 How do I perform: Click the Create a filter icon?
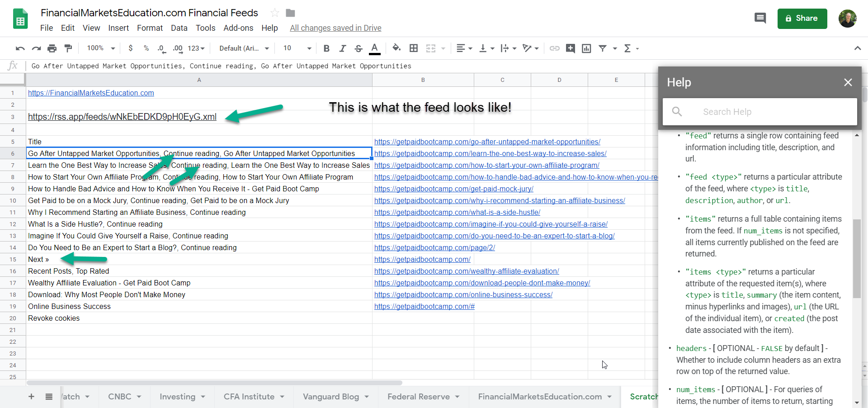point(603,48)
